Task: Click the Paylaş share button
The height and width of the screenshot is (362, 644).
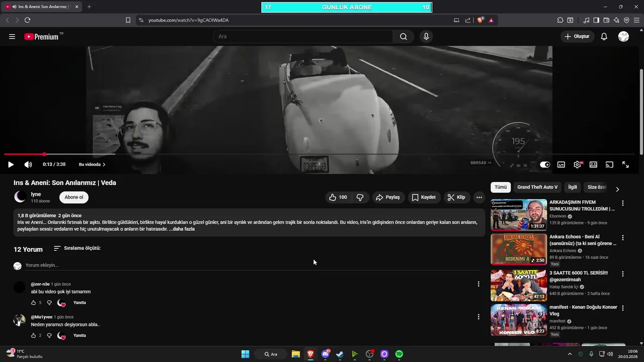Action: [388, 198]
